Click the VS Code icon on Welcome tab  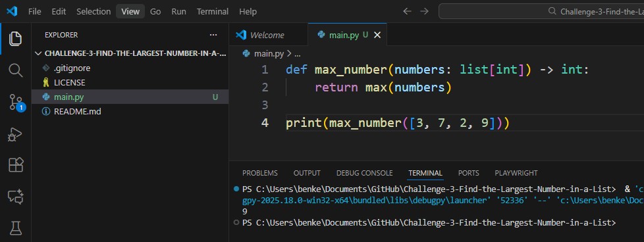(x=241, y=35)
